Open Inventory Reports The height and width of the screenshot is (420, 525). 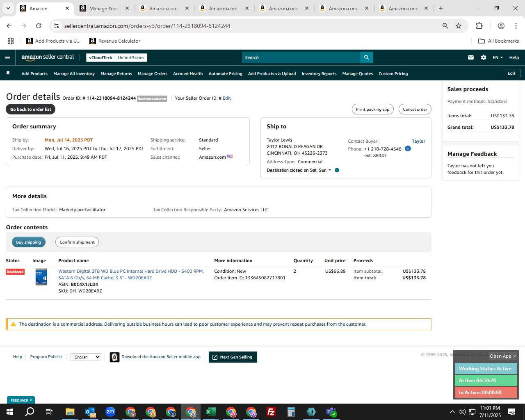319,74
